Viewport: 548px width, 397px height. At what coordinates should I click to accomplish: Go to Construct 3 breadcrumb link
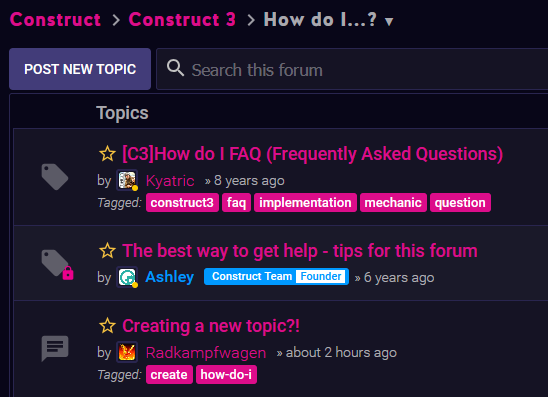coord(182,20)
